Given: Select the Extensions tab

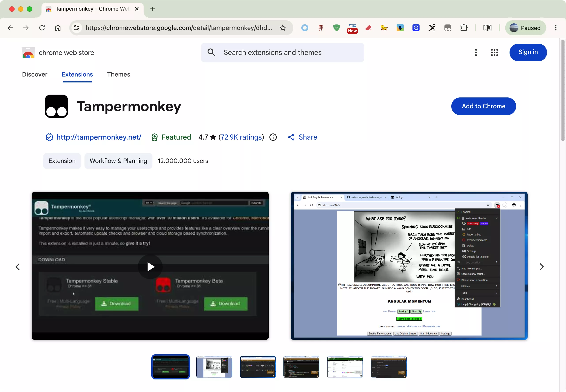Looking at the screenshot, I should tap(77, 75).
